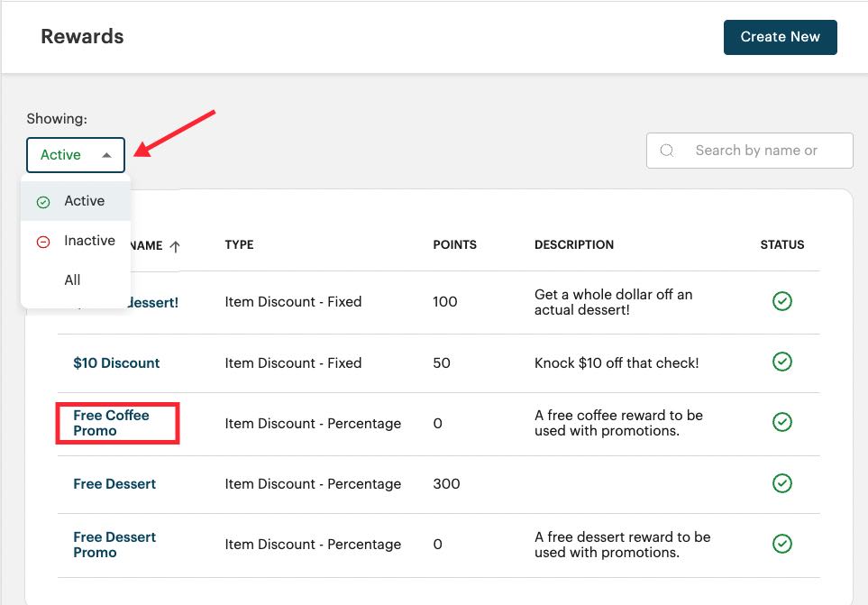Select the Inactive filter option
This screenshot has width=868, height=605.
point(88,240)
